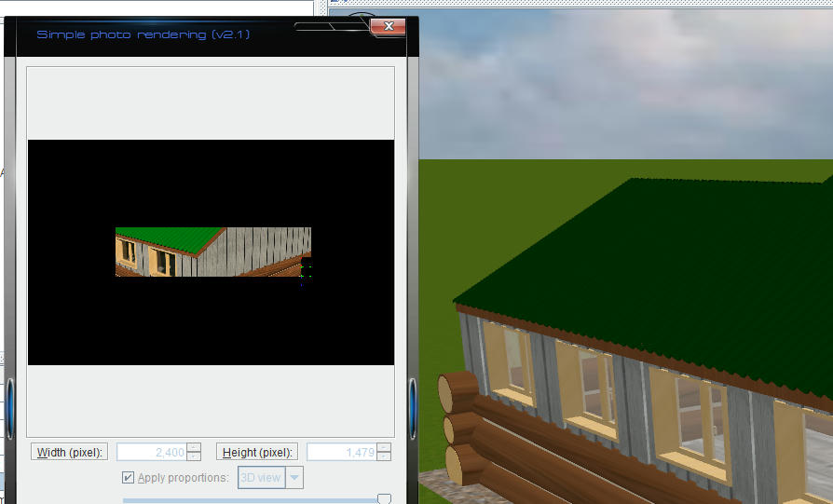Open the 3D view proportions dropdown
The width and height of the screenshot is (833, 504).
point(270,477)
